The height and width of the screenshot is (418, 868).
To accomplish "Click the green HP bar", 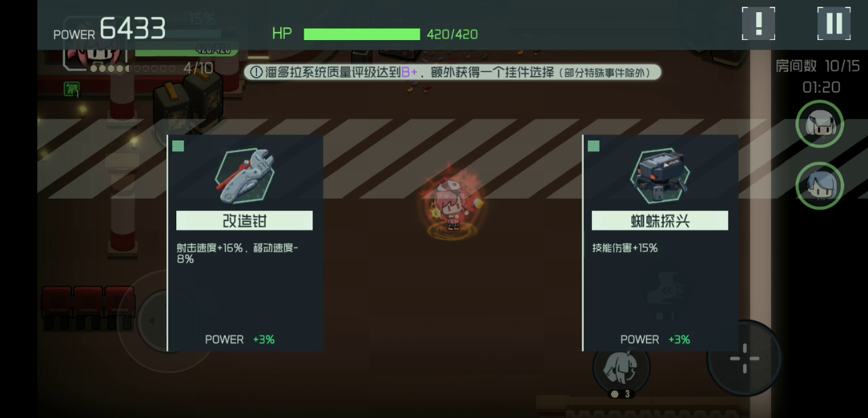I will (362, 34).
